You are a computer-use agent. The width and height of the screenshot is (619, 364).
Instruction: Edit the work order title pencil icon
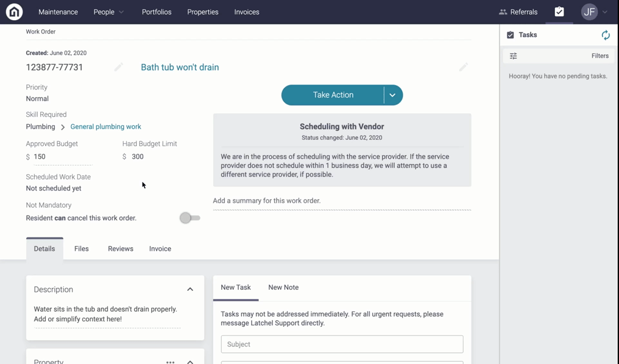464,67
